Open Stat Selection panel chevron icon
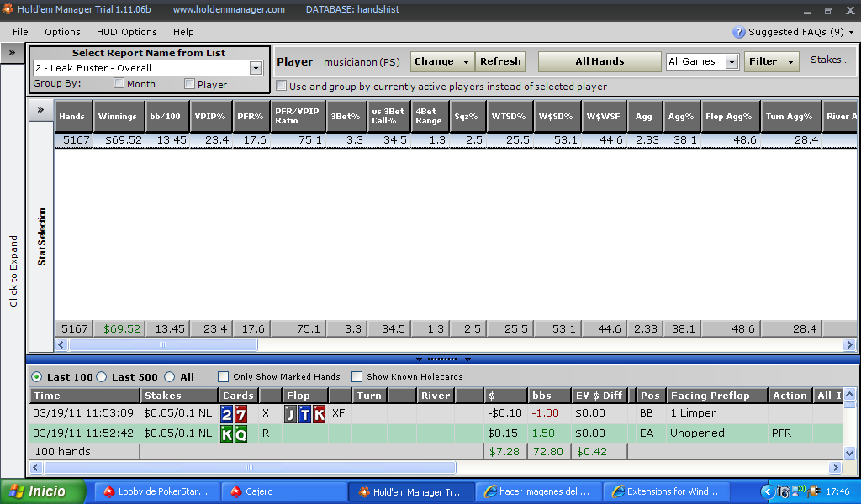This screenshot has width=861, height=504. pyautogui.click(x=40, y=110)
